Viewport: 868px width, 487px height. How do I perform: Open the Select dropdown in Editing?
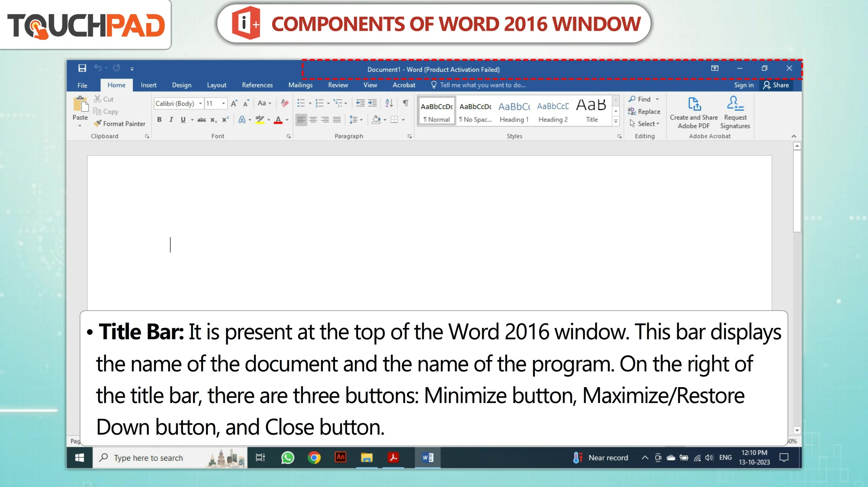pos(644,123)
